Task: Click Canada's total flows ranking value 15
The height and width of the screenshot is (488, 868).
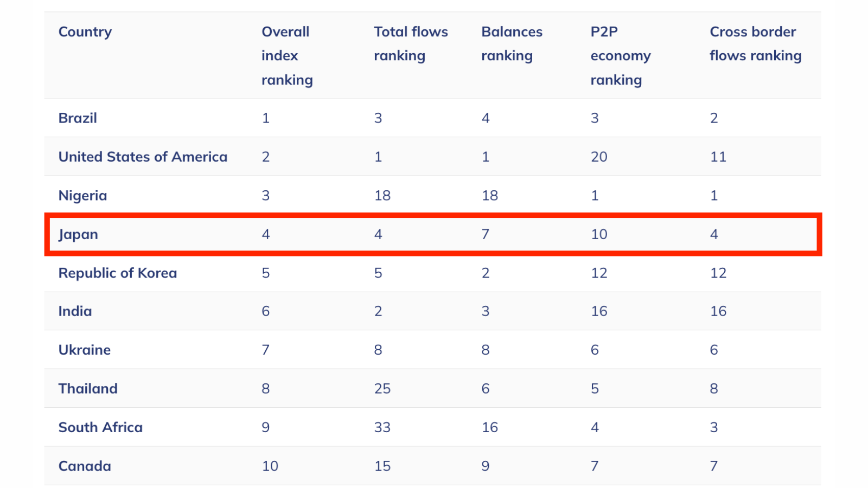Action: point(382,466)
